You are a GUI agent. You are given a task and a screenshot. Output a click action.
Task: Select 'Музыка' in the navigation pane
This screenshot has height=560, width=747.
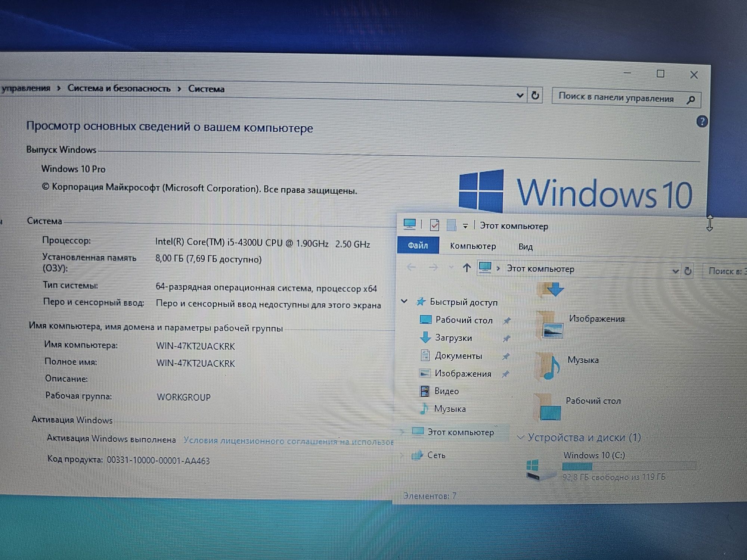450,409
